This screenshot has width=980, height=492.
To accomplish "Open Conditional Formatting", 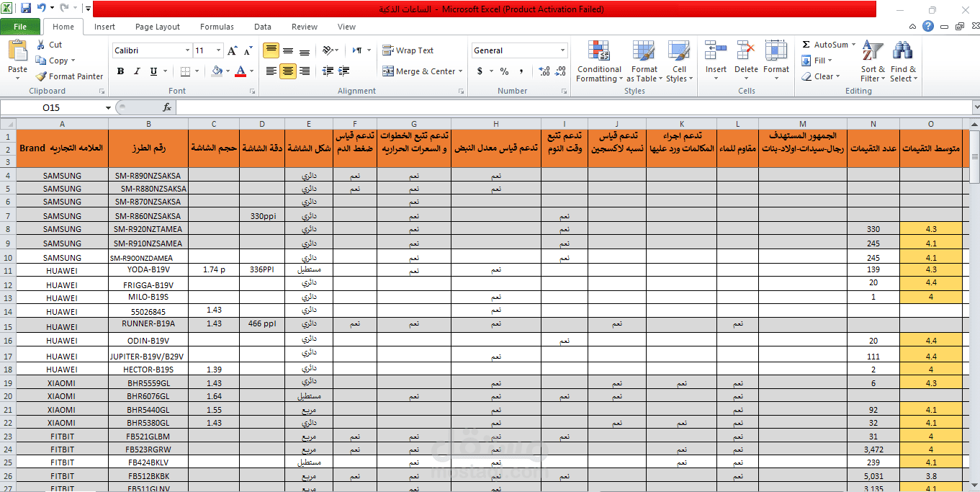I will click(598, 62).
